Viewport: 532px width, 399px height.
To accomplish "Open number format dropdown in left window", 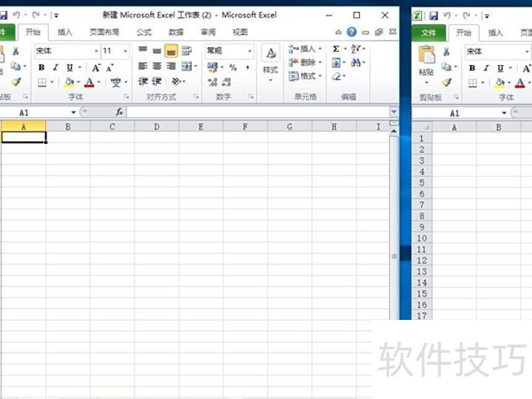I will 250,51.
